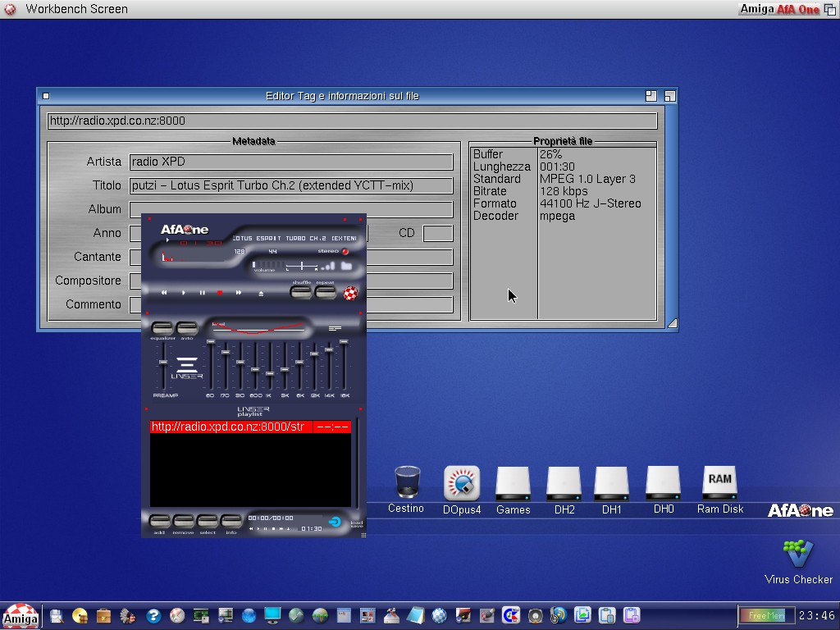Pause playback in the AfAOne player

click(202, 293)
